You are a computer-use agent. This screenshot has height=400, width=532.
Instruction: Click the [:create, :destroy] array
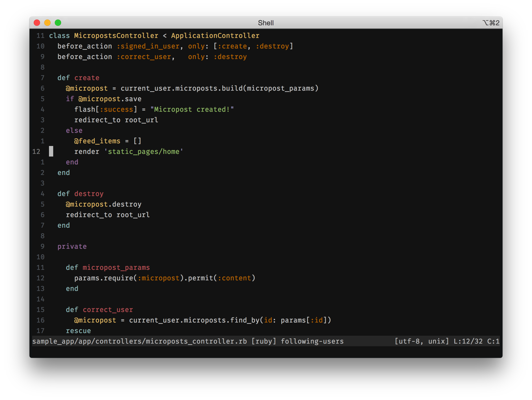[253, 46]
